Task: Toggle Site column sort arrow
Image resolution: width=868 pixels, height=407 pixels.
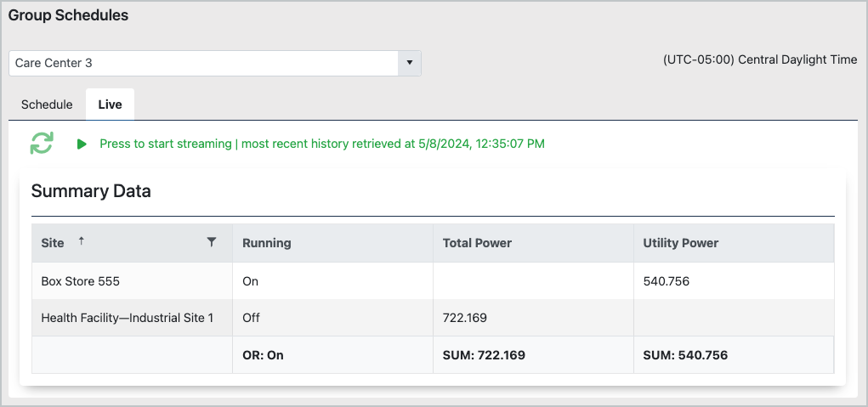Action: click(82, 241)
